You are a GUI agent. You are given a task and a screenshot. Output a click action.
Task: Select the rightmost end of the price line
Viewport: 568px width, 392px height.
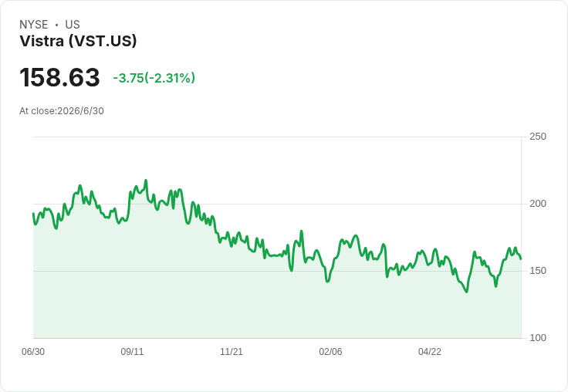521,259
